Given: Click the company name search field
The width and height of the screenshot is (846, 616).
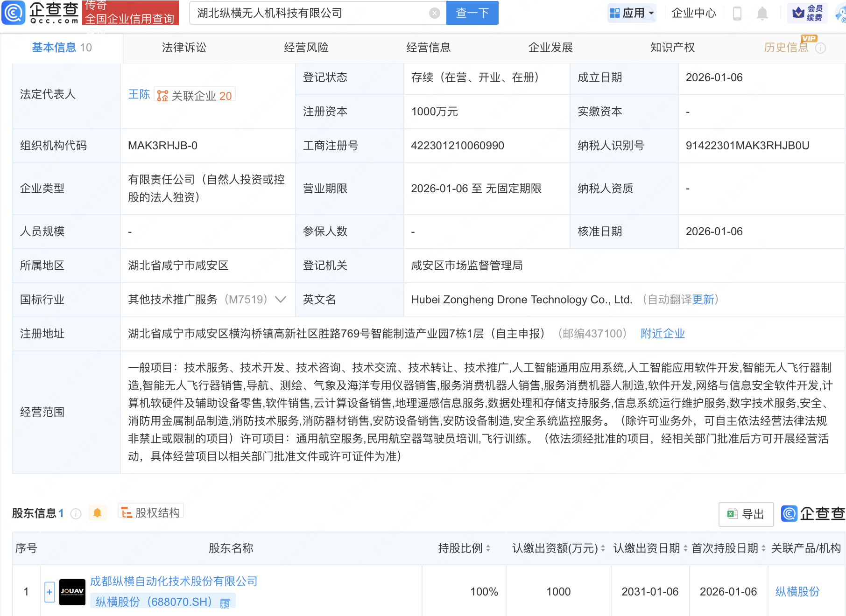Looking at the screenshot, I should pos(308,13).
